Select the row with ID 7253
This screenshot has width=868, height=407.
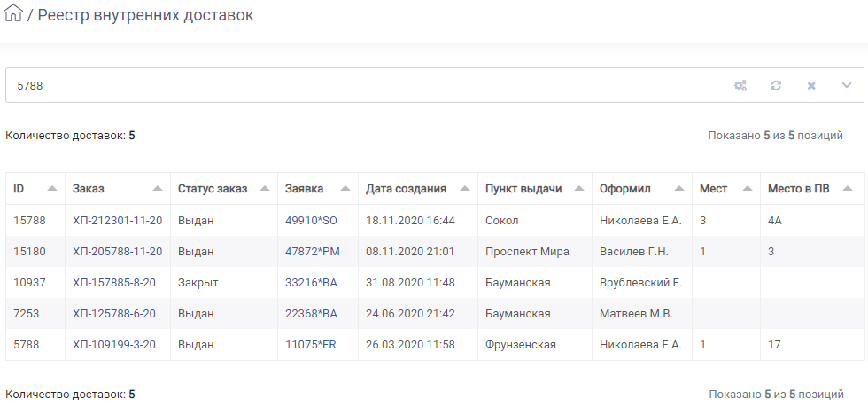[x=435, y=314]
